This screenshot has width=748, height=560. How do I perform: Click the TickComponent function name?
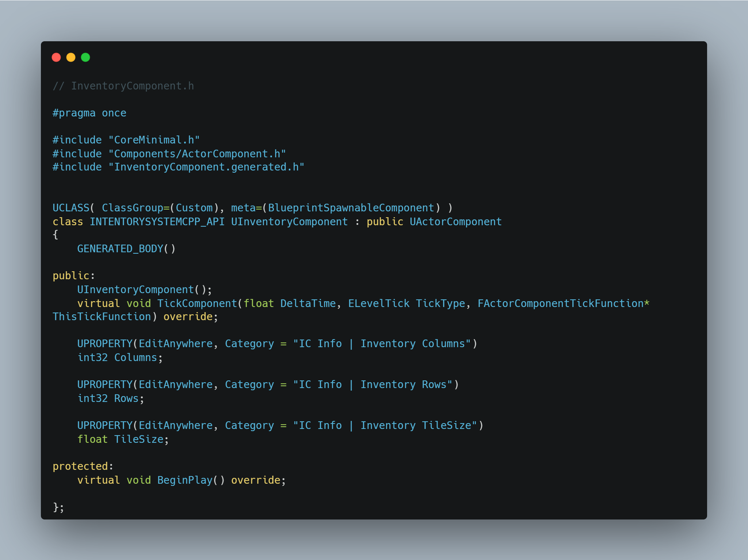197,304
